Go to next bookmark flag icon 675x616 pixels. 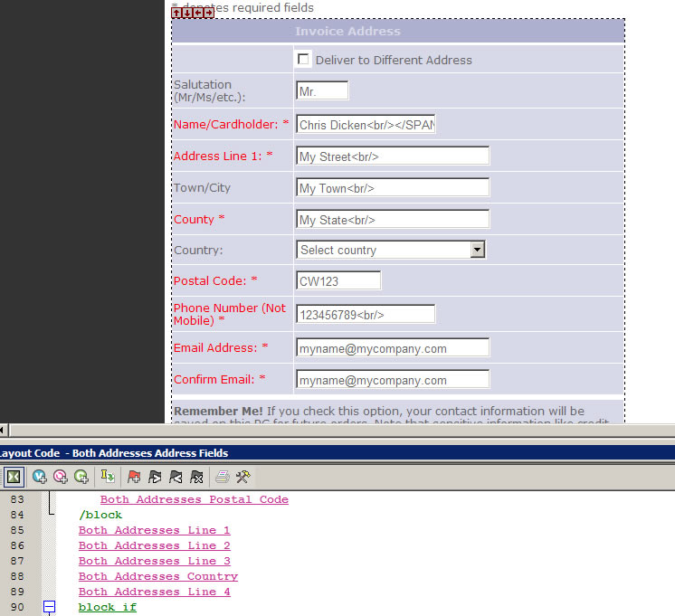(155, 476)
